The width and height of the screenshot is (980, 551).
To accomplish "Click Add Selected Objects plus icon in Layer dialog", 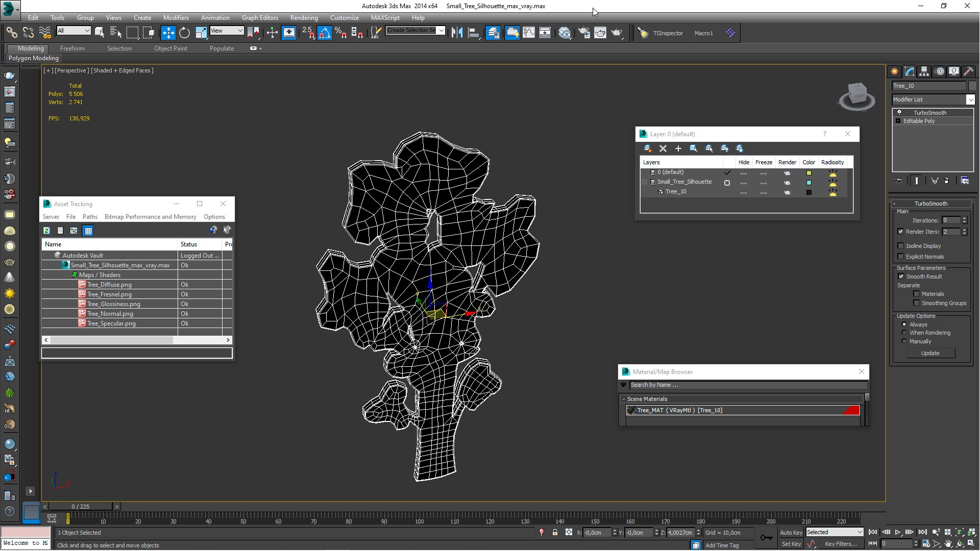I will (x=678, y=148).
